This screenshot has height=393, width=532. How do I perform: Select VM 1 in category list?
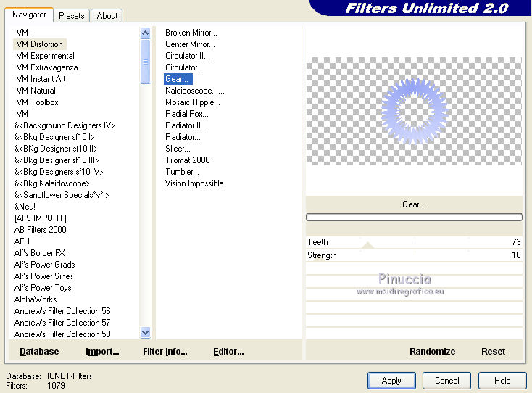[25, 33]
